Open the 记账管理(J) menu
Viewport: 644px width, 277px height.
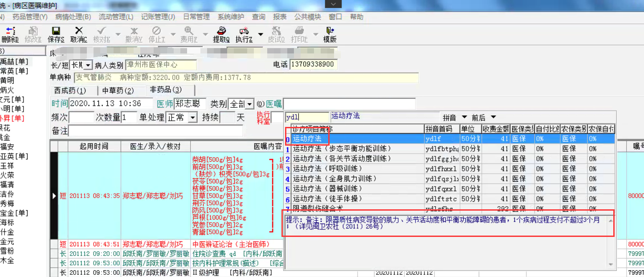(158, 17)
